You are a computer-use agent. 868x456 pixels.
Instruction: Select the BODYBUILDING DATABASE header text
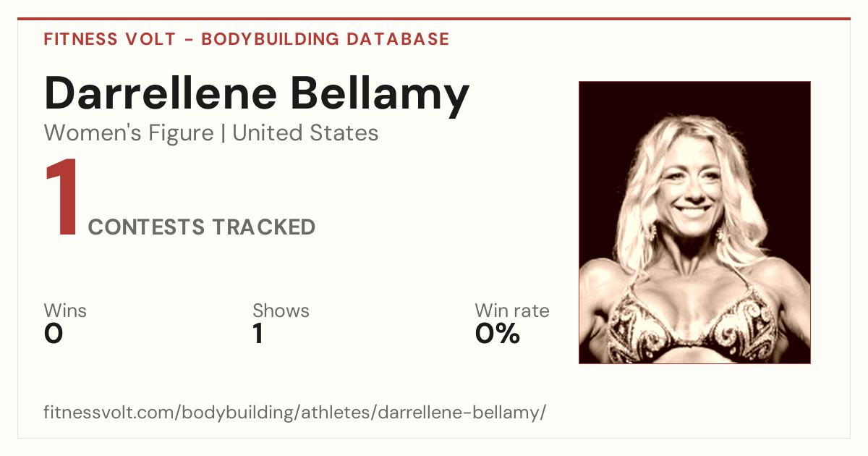[x=325, y=39]
